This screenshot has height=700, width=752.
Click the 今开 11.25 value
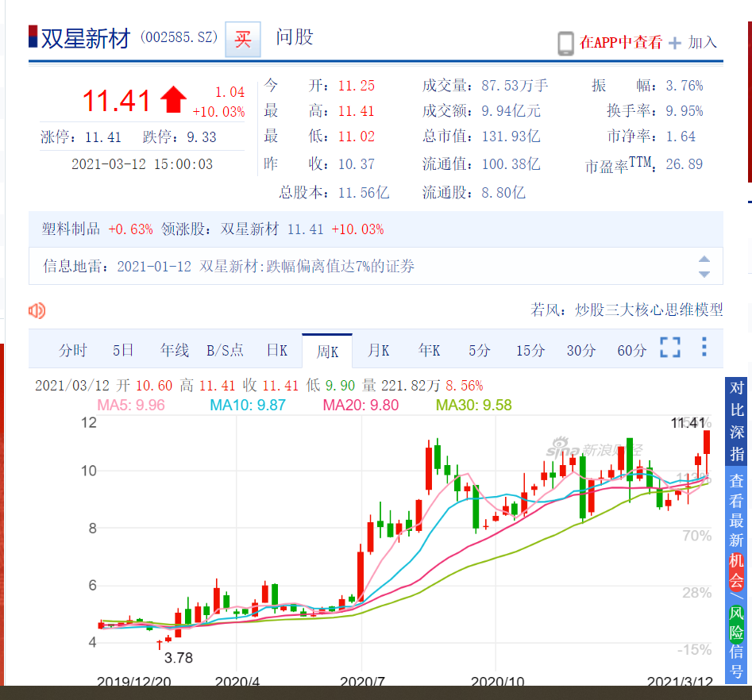357,86
